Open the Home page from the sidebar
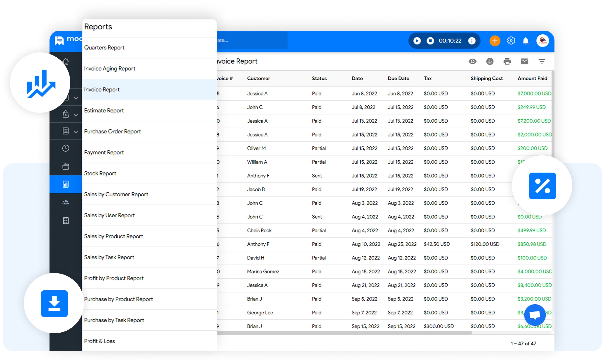Viewport: 602px width, 364px height. pyautogui.click(x=66, y=62)
